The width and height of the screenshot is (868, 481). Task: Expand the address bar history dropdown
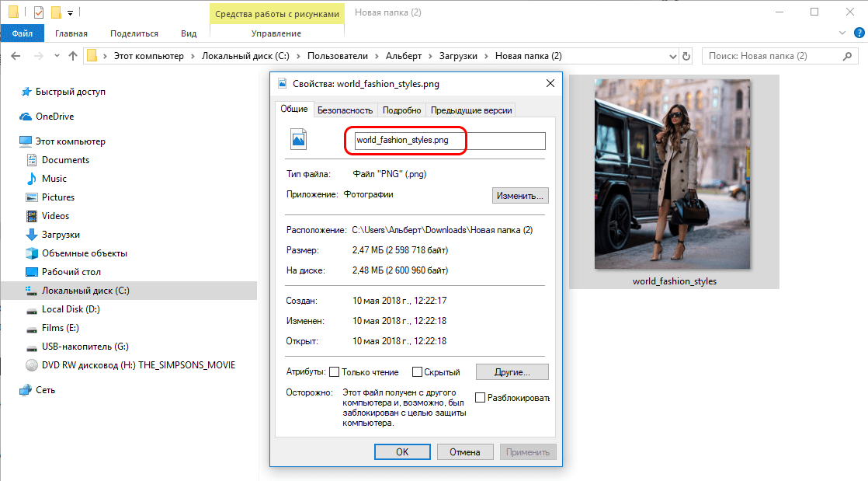[672, 56]
